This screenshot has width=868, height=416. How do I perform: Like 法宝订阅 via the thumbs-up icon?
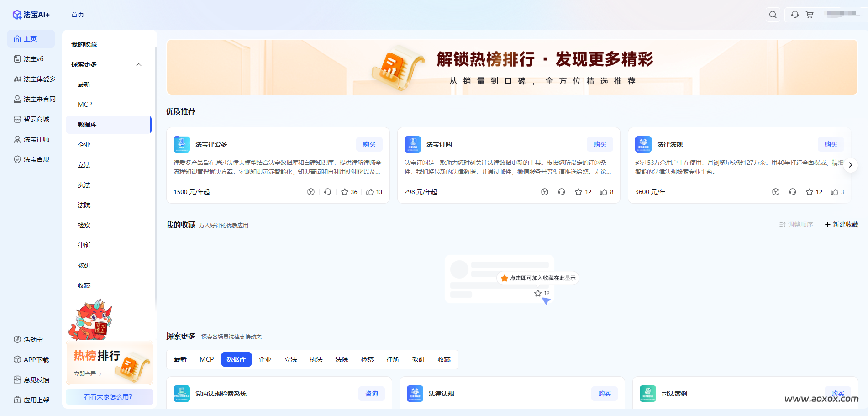coord(604,192)
